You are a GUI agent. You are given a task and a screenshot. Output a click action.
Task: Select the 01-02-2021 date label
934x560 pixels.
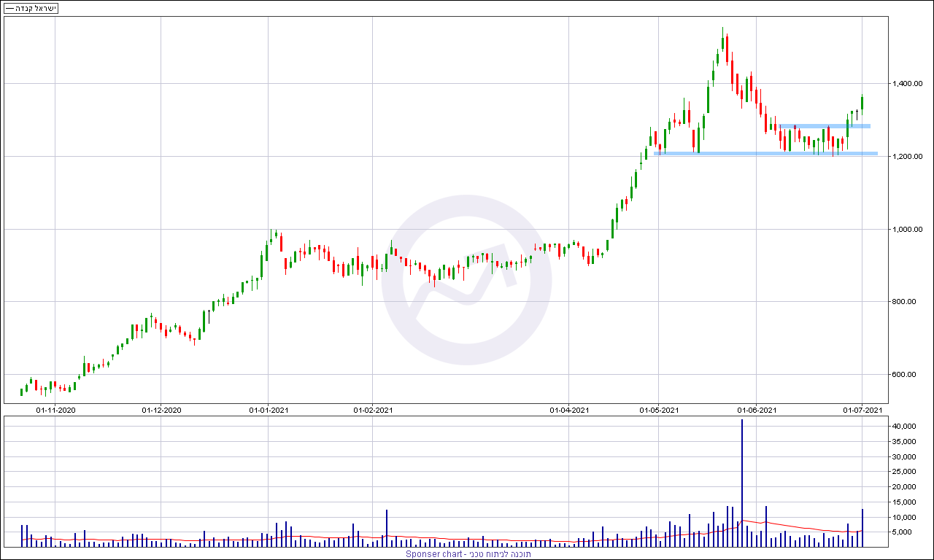point(373,410)
